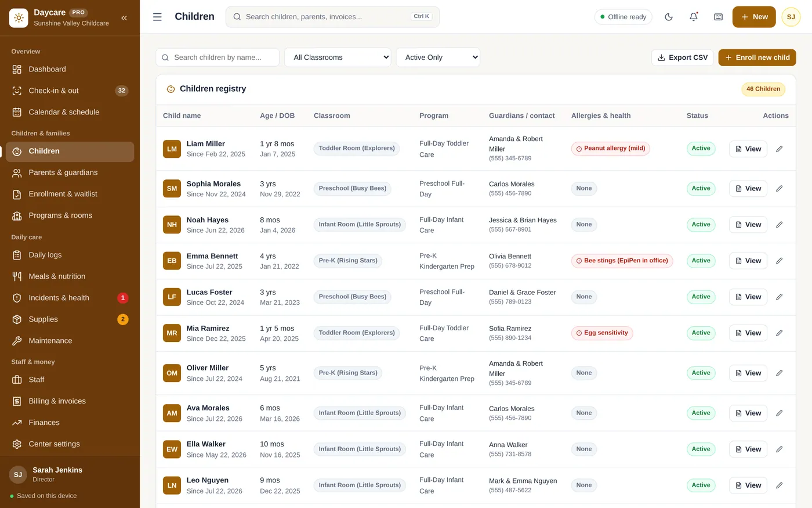This screenshot has height=508, width=812.
Task: Edit Mia Ramirez with the pencil icon
Action: tap(780, 333)
